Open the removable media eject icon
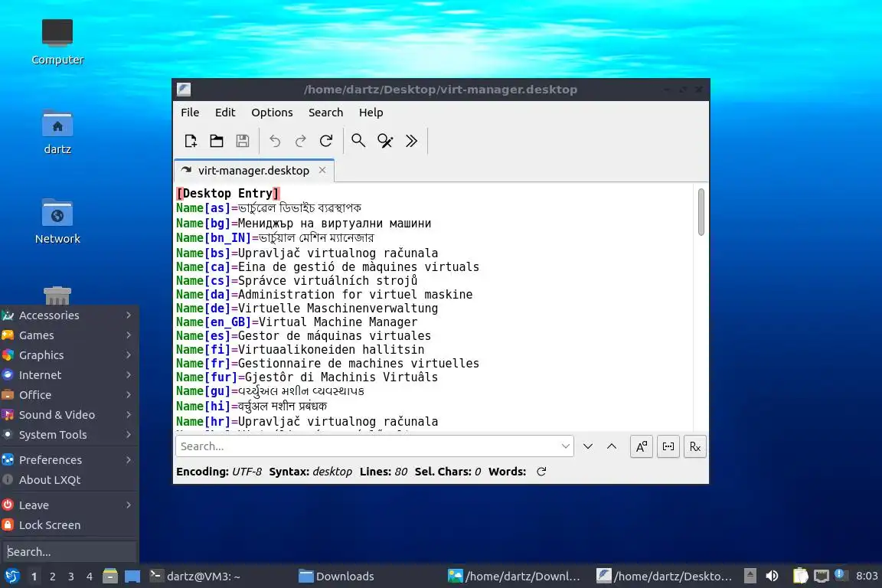The image size is (882, 588). (750, 576)
